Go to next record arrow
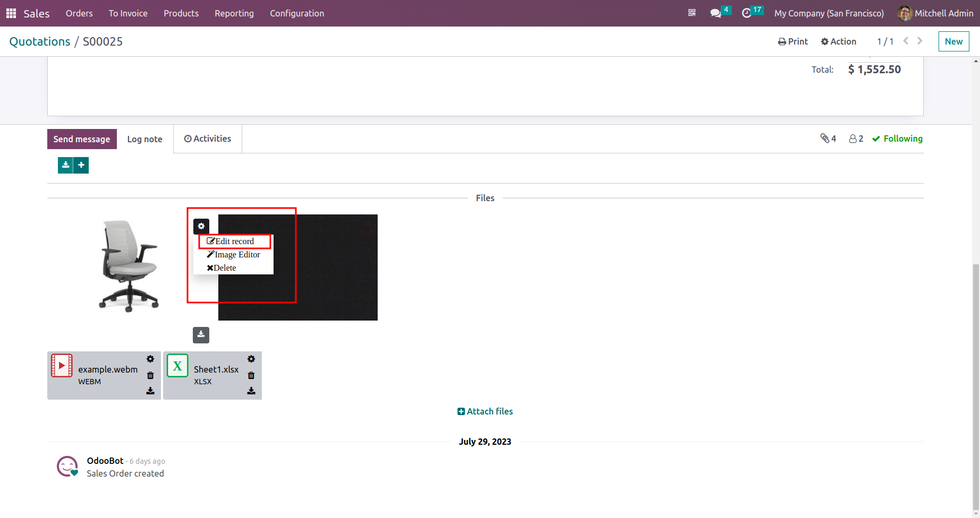This screenshot has height=518, width=980. click(920, 41)
